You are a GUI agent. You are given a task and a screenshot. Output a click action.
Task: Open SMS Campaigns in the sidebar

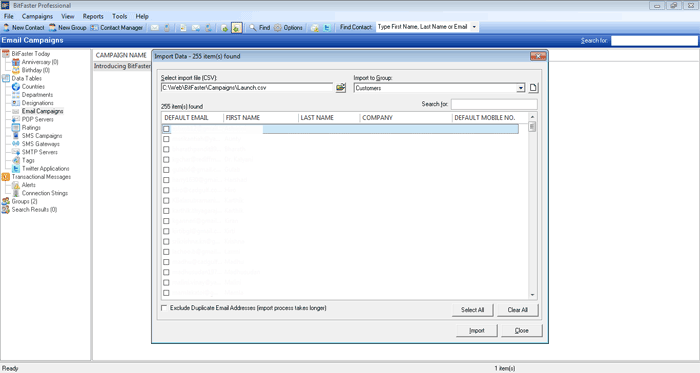pos(42,136)
